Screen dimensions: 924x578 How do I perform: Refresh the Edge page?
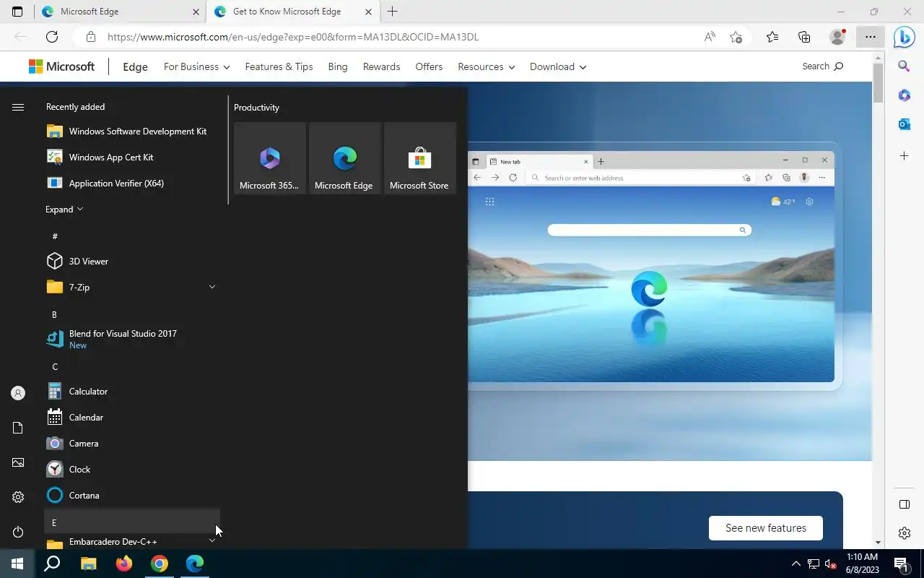(x=52, y=37)
